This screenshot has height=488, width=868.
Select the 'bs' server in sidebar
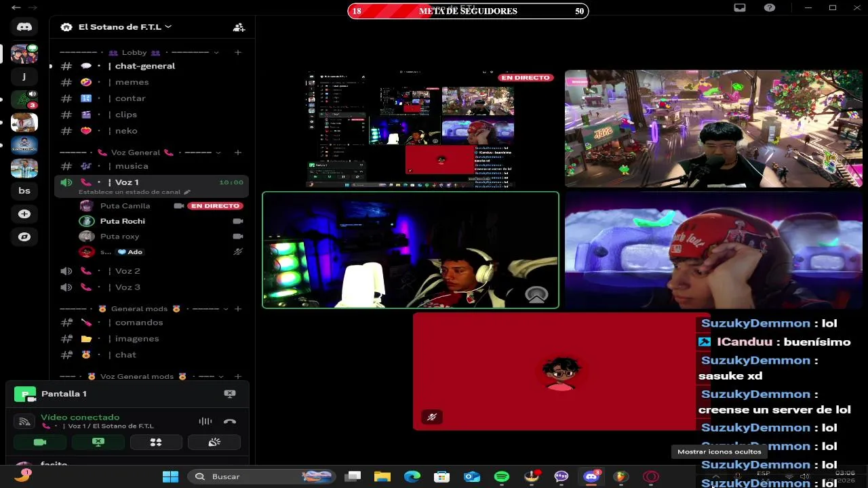24,191
